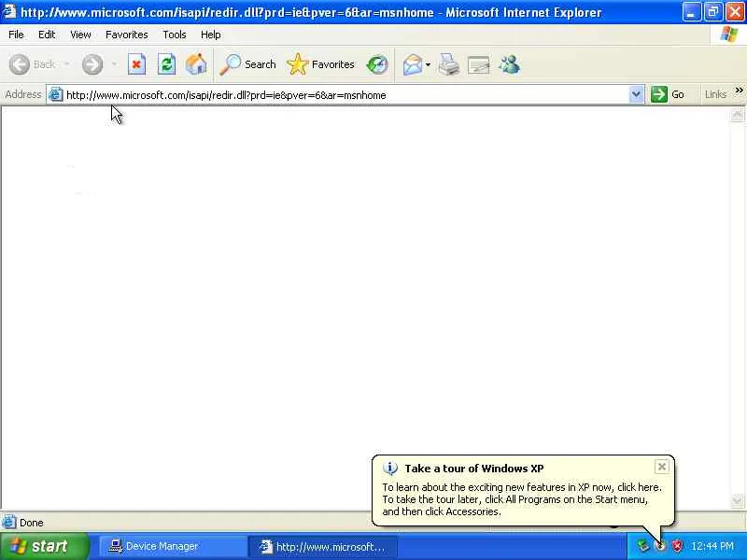This screenshot has height=560, width=747.
Task: Open the Forward history dropdown arrow
Action: [x=114, y=64]
